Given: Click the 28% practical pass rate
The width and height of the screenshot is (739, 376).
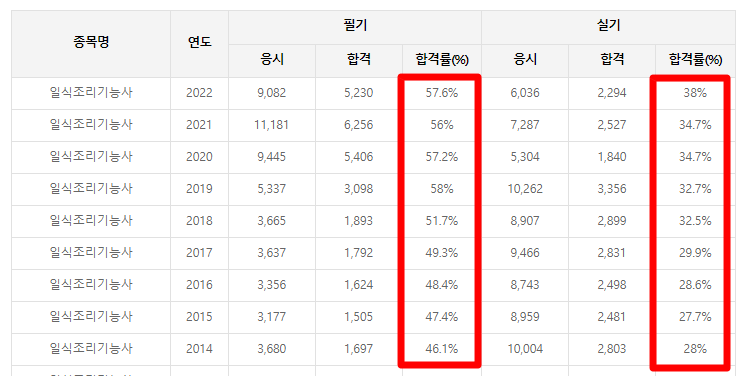Looking at the screenshot, I should tap(695, 349).
